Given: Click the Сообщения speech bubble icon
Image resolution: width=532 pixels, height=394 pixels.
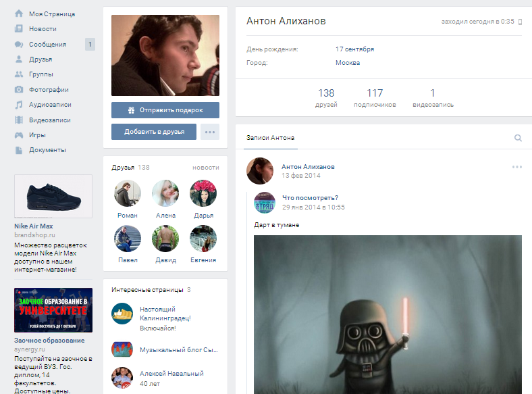Looking at the screenshot, I should pyautogui.click(x=19, y=45).
